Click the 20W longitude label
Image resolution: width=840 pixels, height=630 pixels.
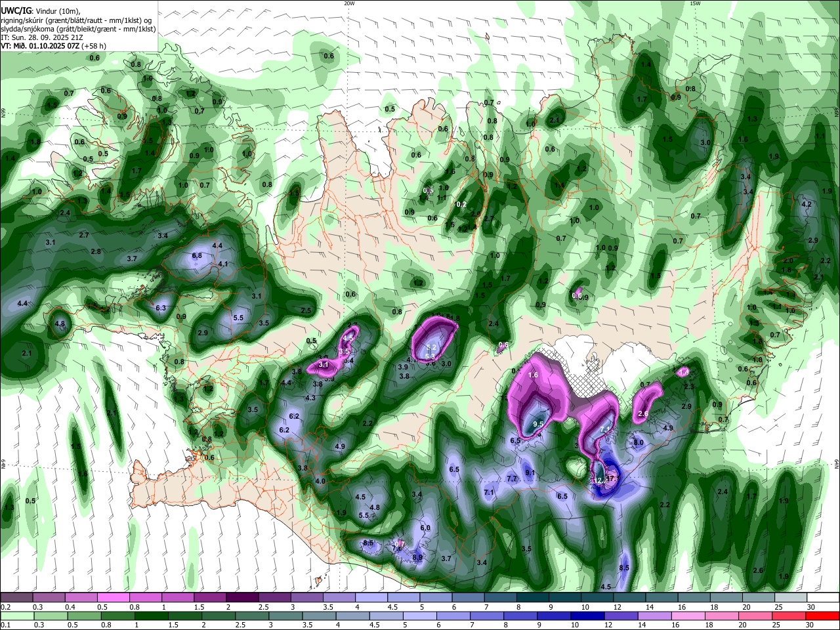pos(349,3)
